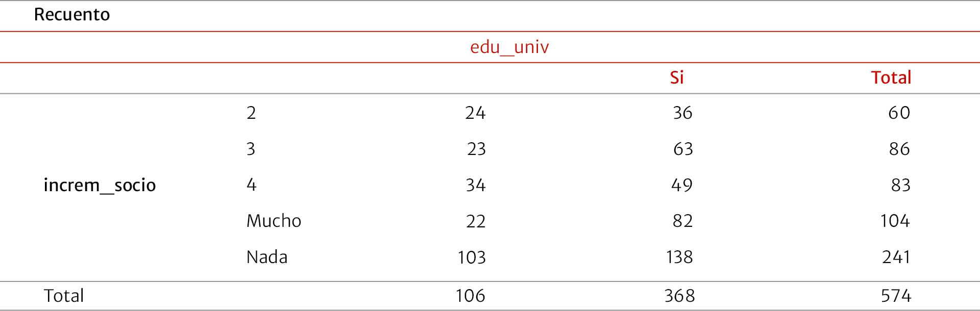Click the Si column header
This screenshot has height=311, width=980.
[x=676, y=77]
